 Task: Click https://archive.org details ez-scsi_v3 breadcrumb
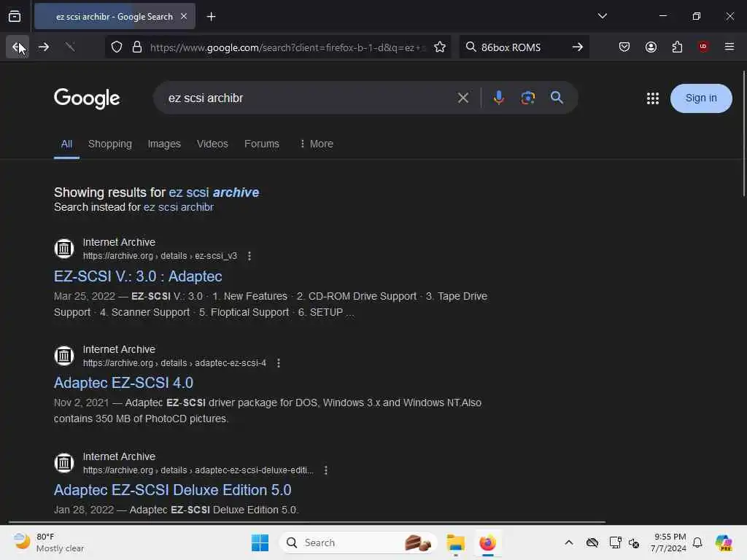(160, 256)
